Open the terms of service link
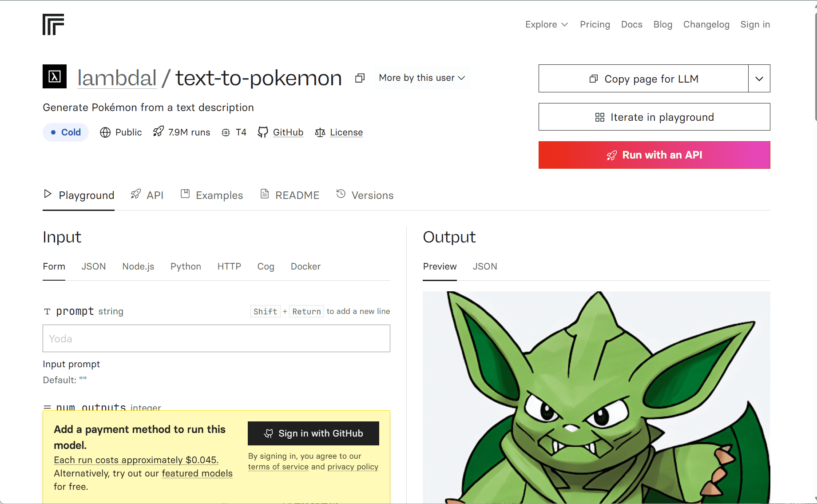This screenshot has height=504, width=817. coord(278,467)
